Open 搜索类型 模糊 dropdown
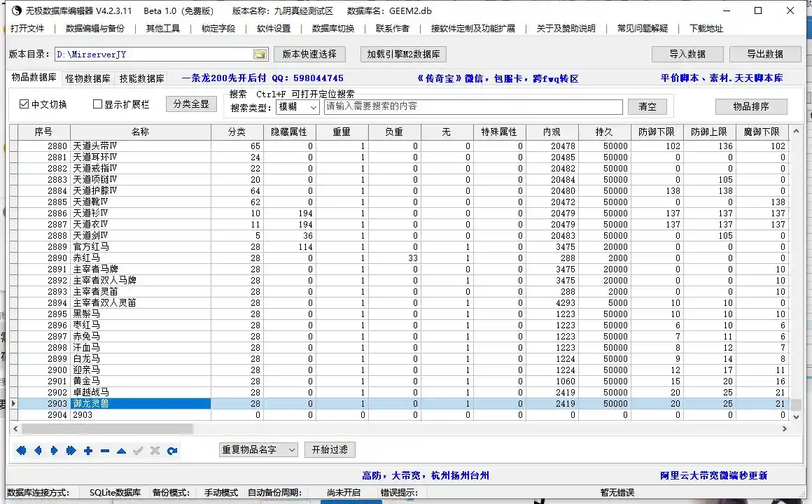 point(297,106)
